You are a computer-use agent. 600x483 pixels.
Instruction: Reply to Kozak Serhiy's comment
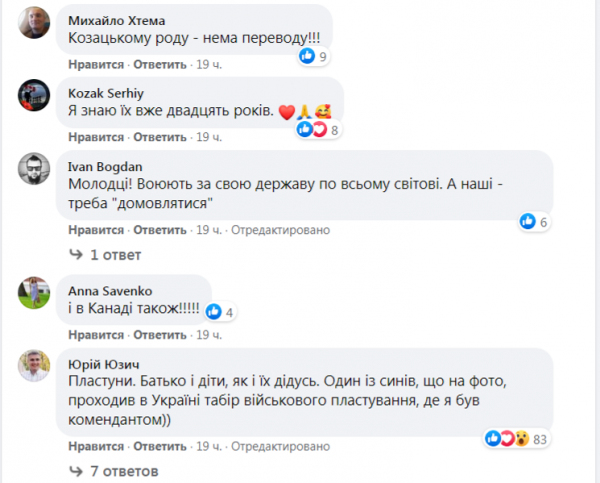(160, 137)
